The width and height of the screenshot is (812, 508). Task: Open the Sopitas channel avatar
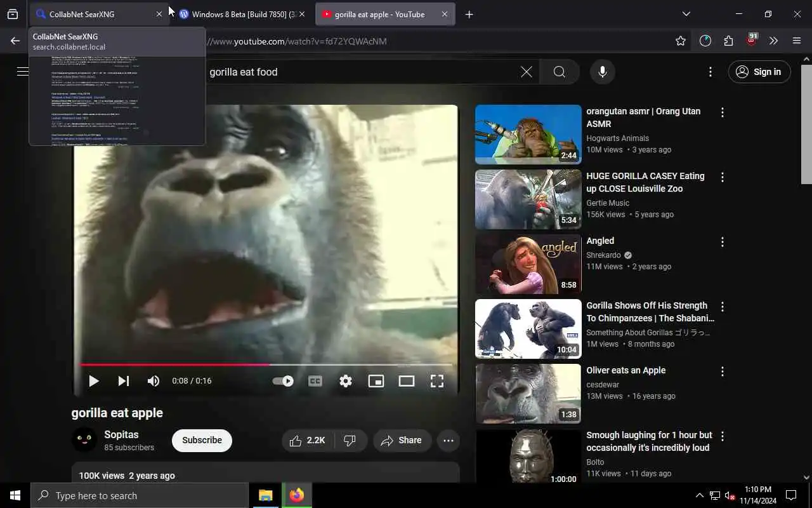point(84,440)
